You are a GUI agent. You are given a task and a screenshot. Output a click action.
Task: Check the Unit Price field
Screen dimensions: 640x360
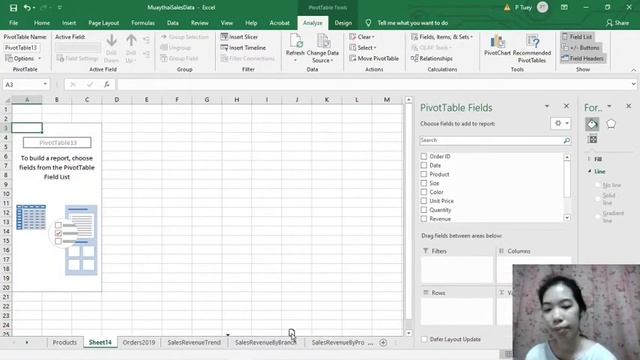tap(424, 201)
